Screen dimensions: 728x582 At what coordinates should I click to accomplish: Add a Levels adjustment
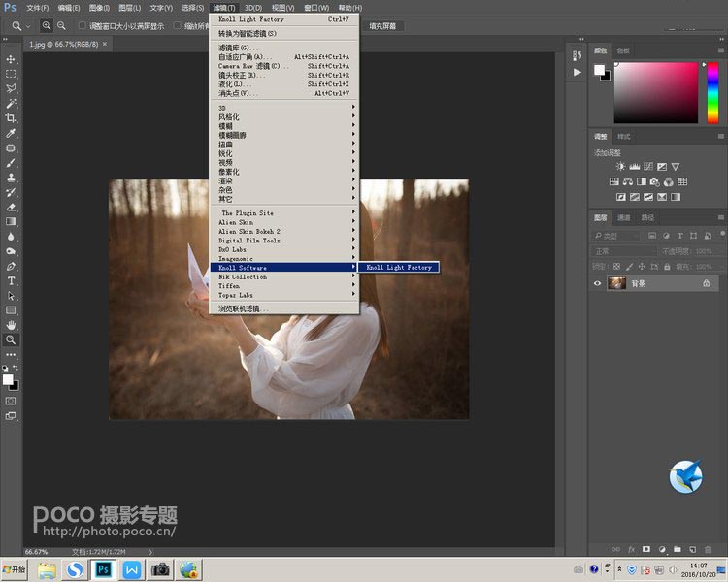click(634, 167)
